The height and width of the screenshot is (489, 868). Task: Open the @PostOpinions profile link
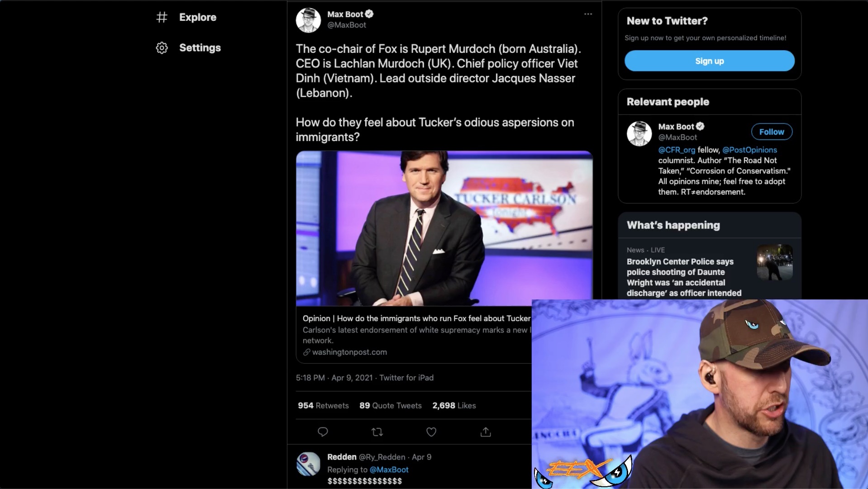(749, 150)
